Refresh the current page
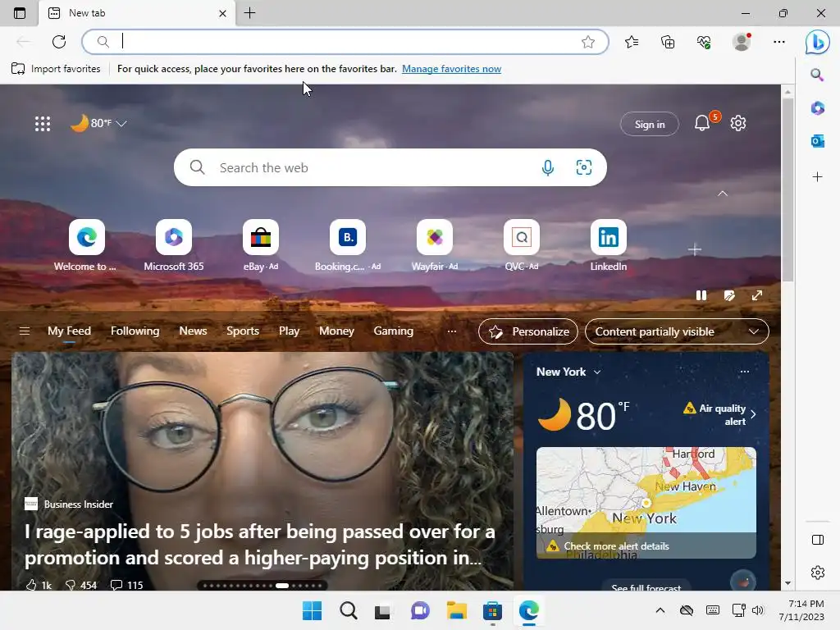The height and width of the screenshot is (630, 840). [59, 42]
